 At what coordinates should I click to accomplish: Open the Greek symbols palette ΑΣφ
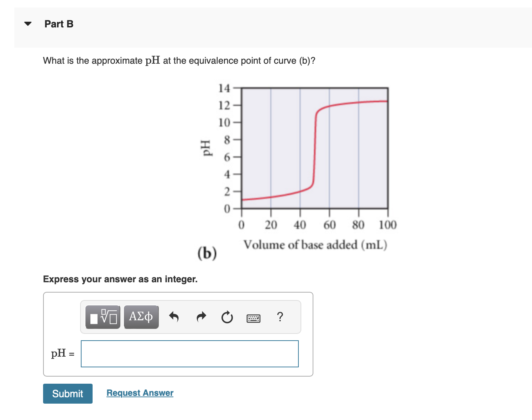pos(141,317)
